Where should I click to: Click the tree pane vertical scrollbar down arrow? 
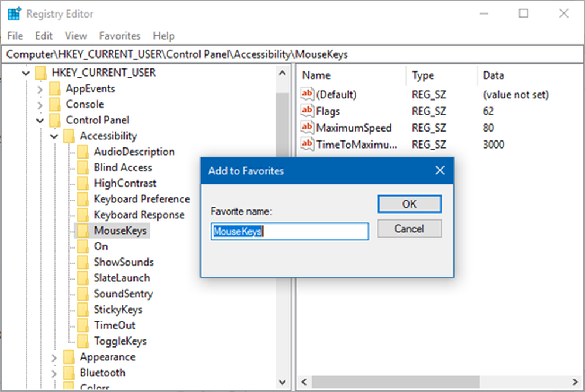(x=283, y=382)
